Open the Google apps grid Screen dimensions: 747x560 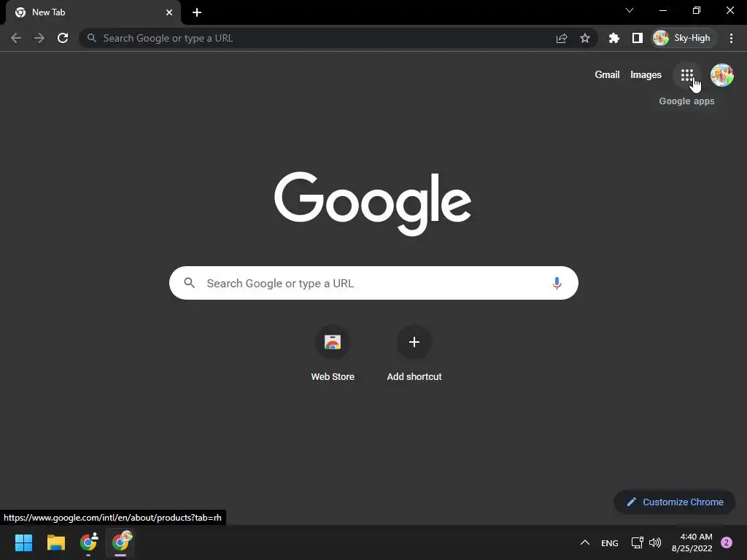pyautogui.click(x=687, y=75)
